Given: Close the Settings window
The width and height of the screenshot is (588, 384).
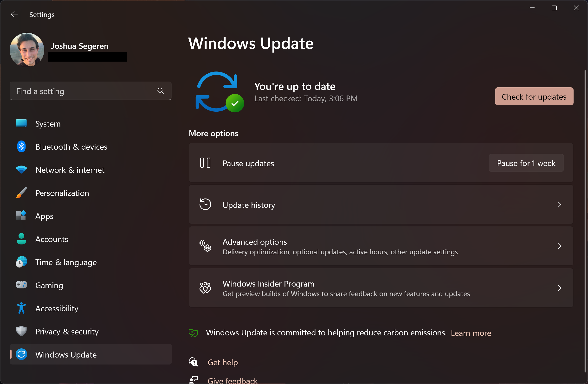Looking at the screenshot, I should pos(576,8).
